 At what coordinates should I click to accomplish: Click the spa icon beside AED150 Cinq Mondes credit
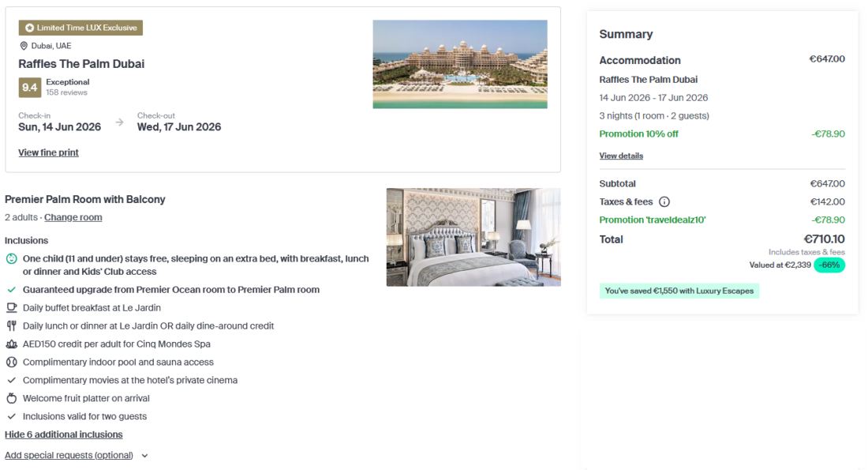pyautogui.click(x=10, y=344)
